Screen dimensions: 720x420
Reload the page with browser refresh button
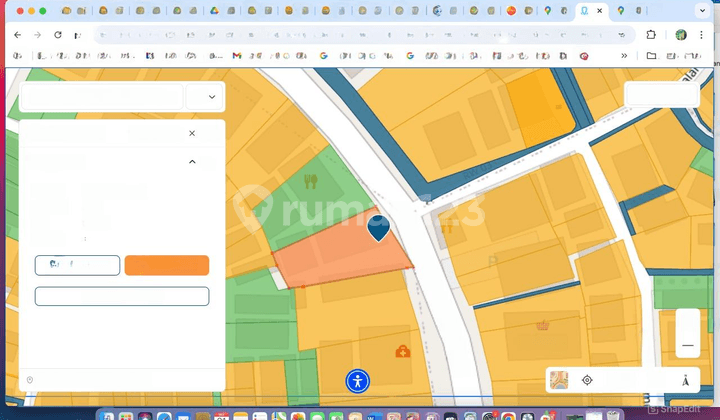(58, 34)
